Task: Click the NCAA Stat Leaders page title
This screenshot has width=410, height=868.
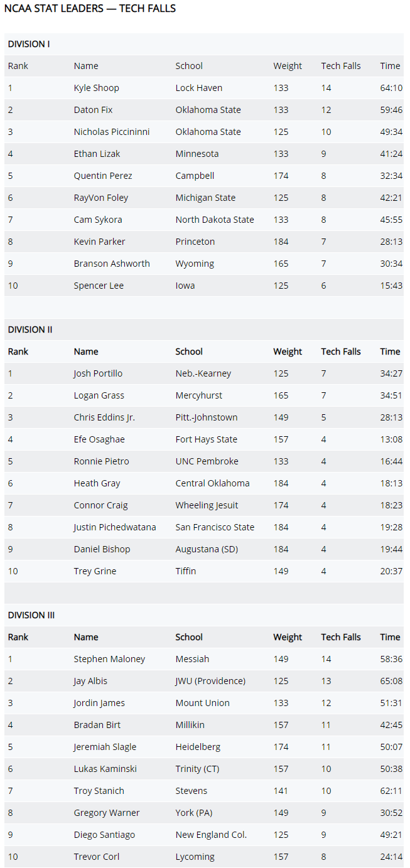Action: [90, 9]
